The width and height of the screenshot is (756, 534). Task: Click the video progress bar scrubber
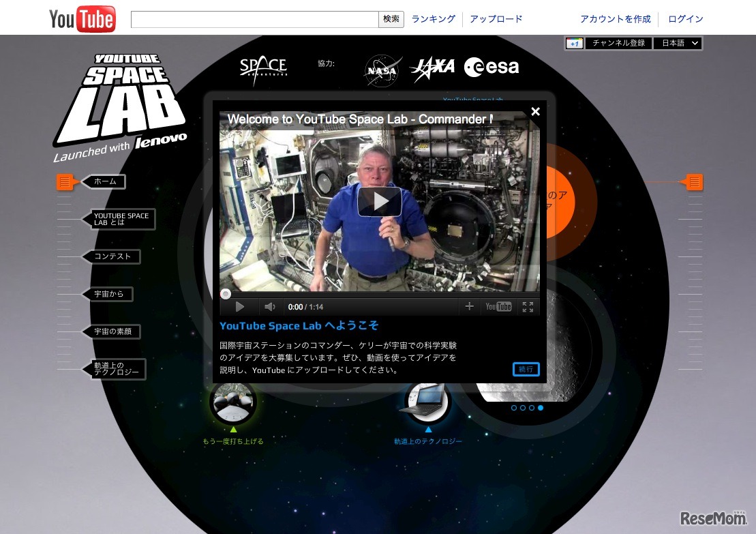click(226, 294)
